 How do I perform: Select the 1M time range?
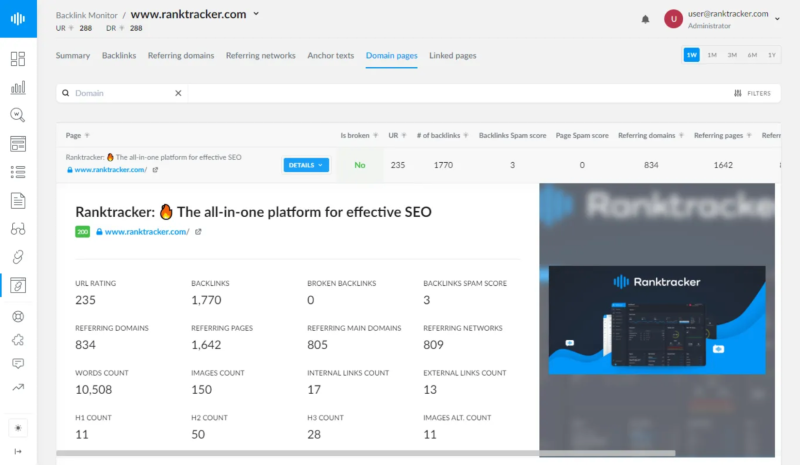712,55
